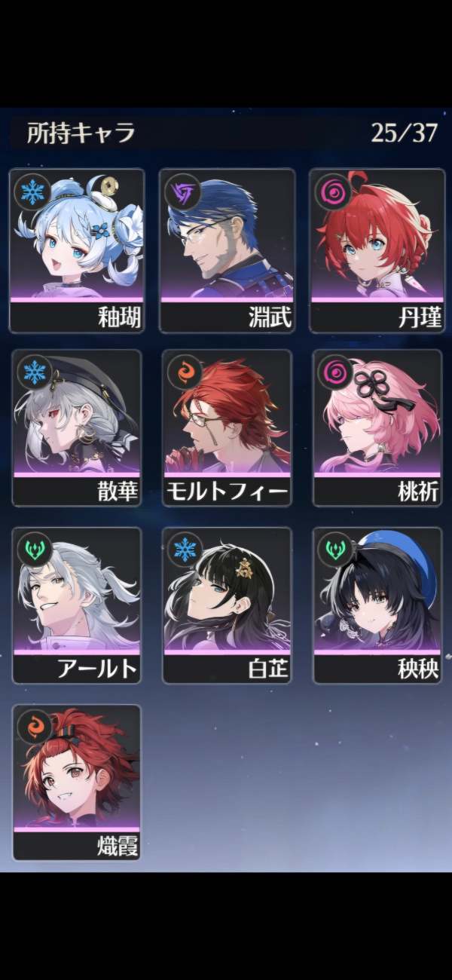Click the pink spiral icon on 桃祈's card
Image resolution: width=452 pixels, height=980 pixels.
(333, 372)
